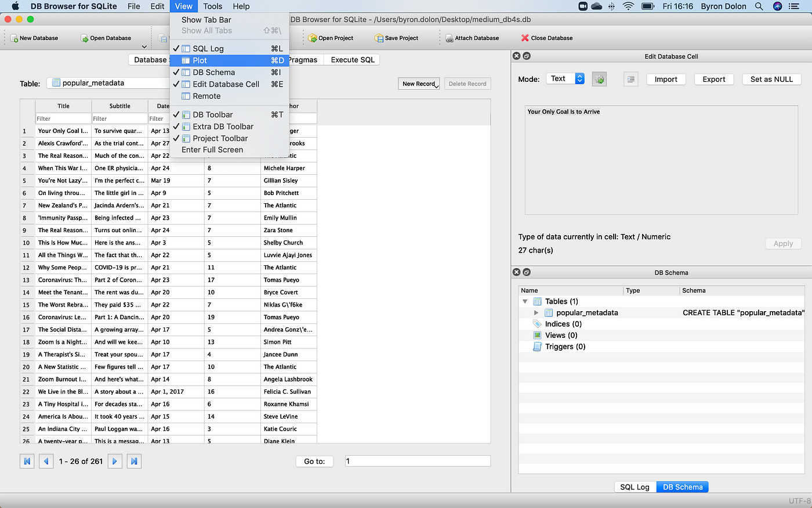
Task: Switch to the DB Schema bottom tab
Action: (683, 487)
